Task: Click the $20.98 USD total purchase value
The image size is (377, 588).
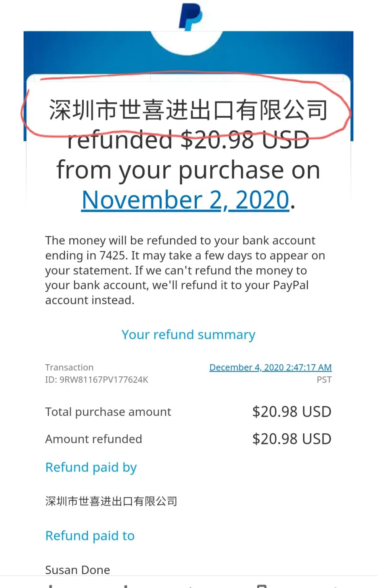Action: [292, 412]
